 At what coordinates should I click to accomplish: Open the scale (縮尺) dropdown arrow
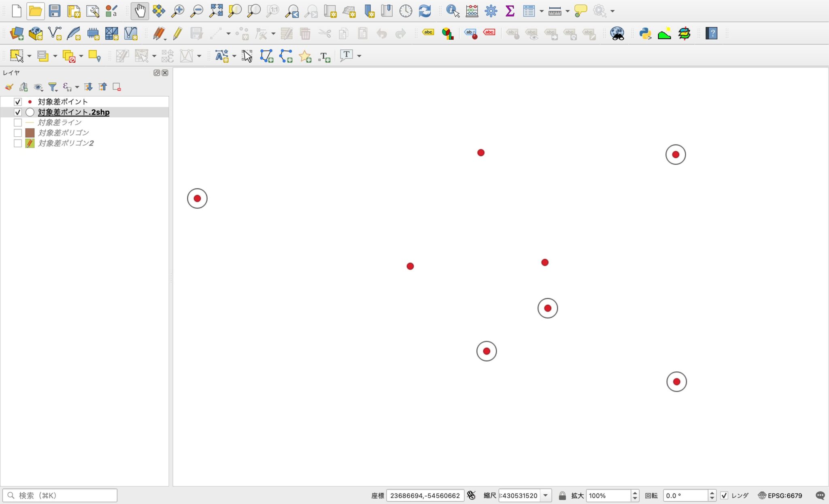pyautogui.click(x=546, y=496)
